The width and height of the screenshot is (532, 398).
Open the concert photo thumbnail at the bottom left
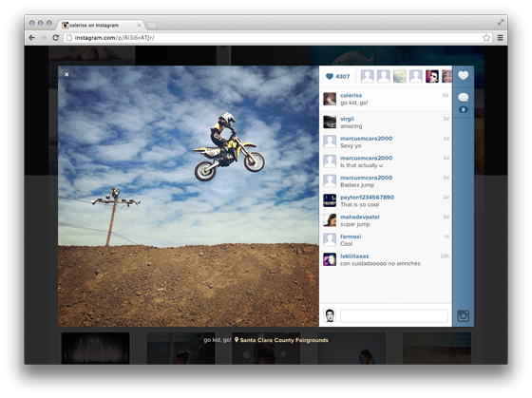pos(95,348)
